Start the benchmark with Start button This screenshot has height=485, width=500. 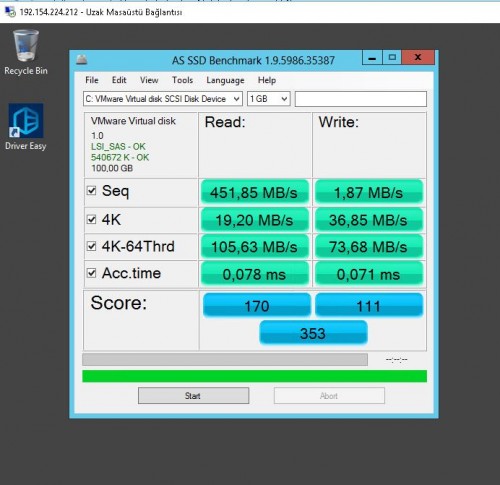tap(193, 396)
